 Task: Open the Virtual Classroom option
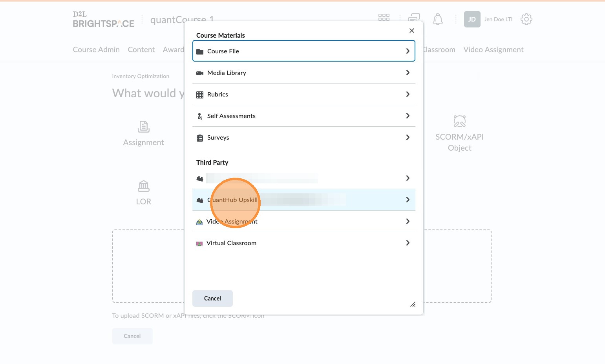pyautogui.click(x=231, y=243)
